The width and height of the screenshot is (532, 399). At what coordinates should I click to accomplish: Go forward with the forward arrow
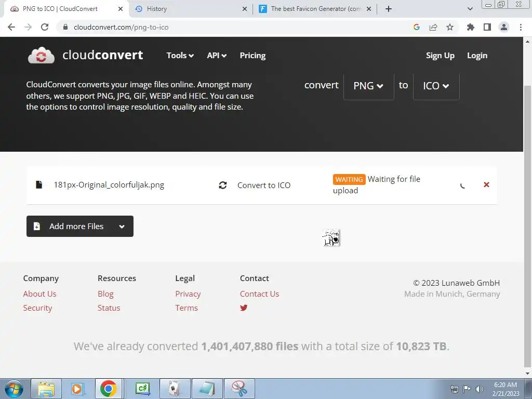coord(28,27)
